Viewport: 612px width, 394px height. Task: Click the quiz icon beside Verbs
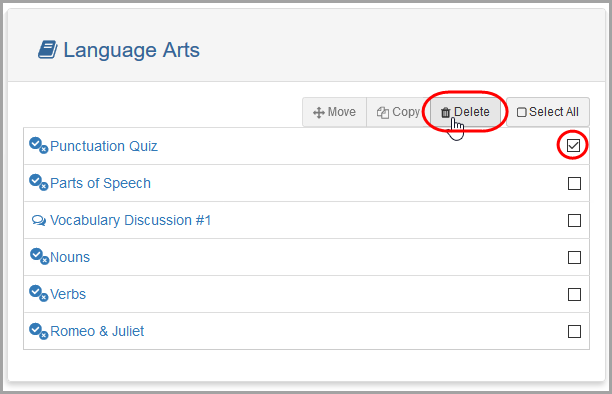pos(39,293)
